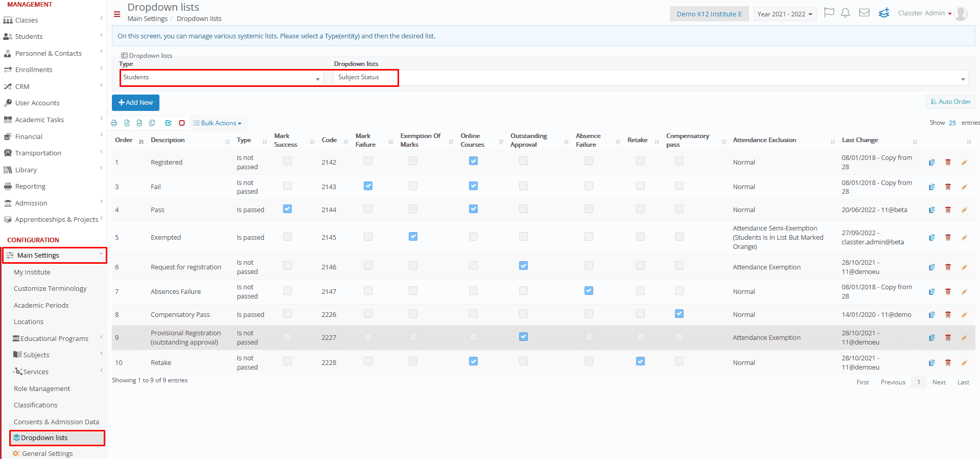The width and height of the screenshot is (980, 459).
Task: Edit the Absences Failure row
Action: pos(965,292)
